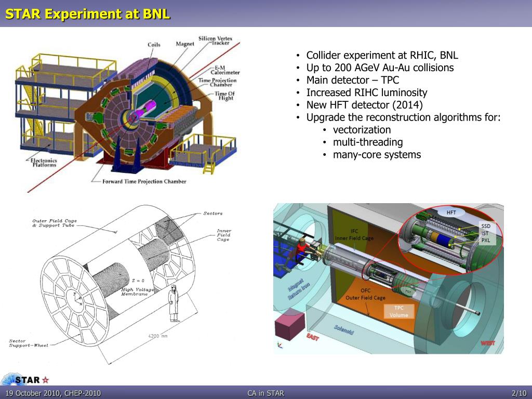Viewport: 532px width, 399px height.
Task: Click the red 'EAST' label
Action: tap(312, 337)
